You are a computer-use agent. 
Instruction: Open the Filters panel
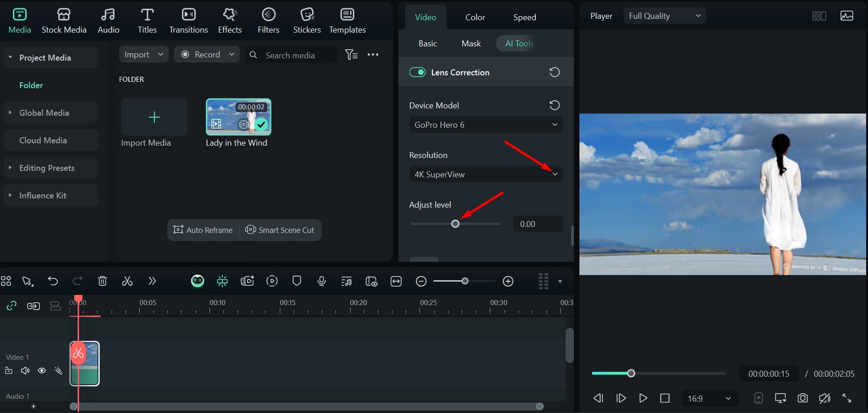point(268,21)
